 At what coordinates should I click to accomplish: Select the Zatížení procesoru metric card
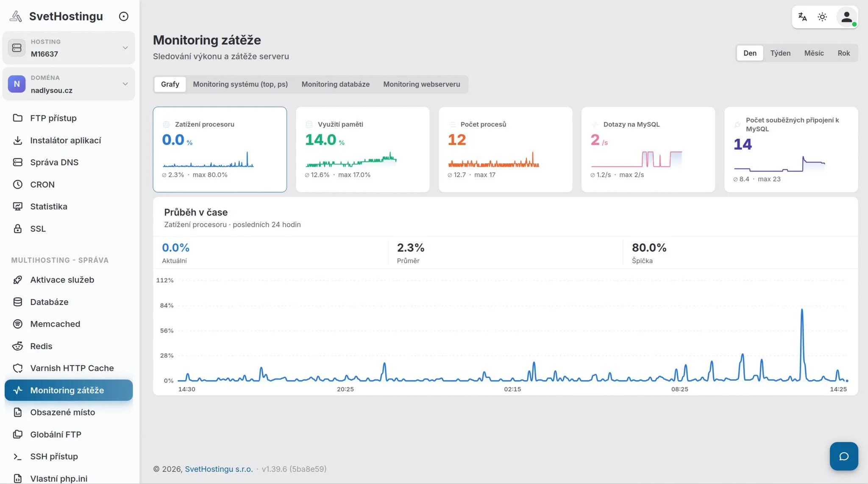tap(220, 149)
